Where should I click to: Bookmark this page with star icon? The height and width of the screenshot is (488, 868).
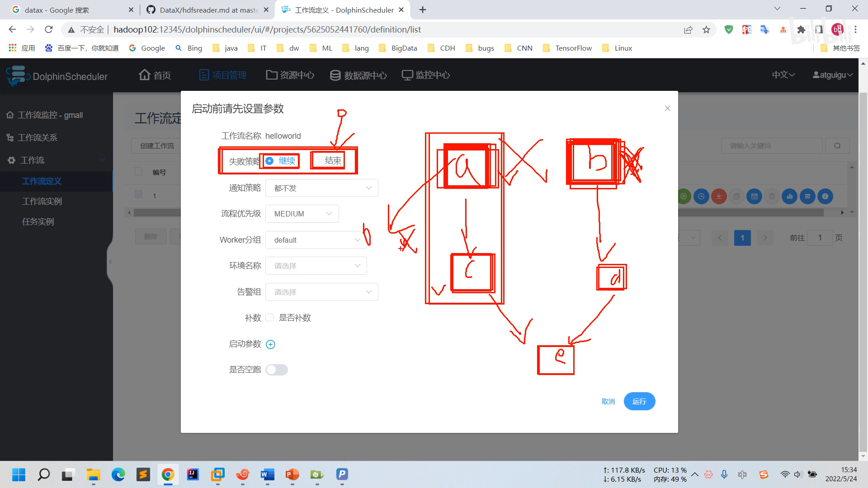coord(706,30)
